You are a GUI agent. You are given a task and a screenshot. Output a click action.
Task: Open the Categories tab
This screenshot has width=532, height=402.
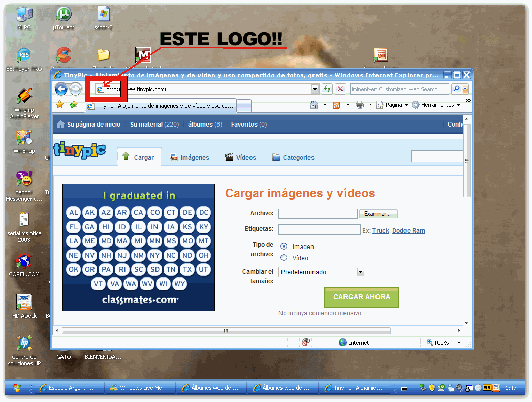(x=293, y=157)
